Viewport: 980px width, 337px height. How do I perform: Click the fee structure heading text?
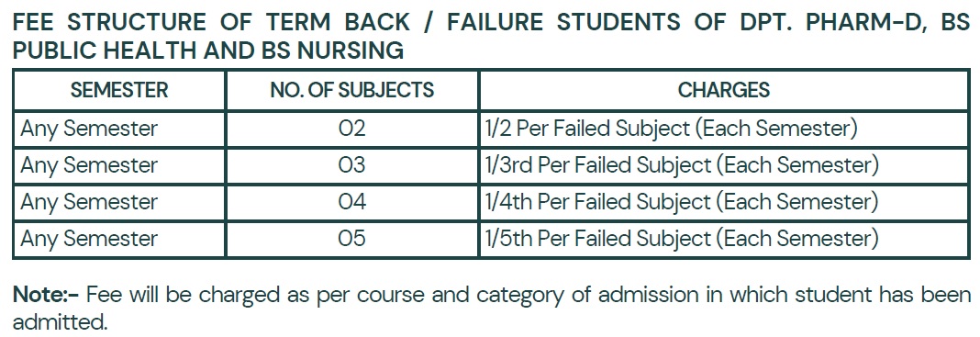[x=491, y=36]
